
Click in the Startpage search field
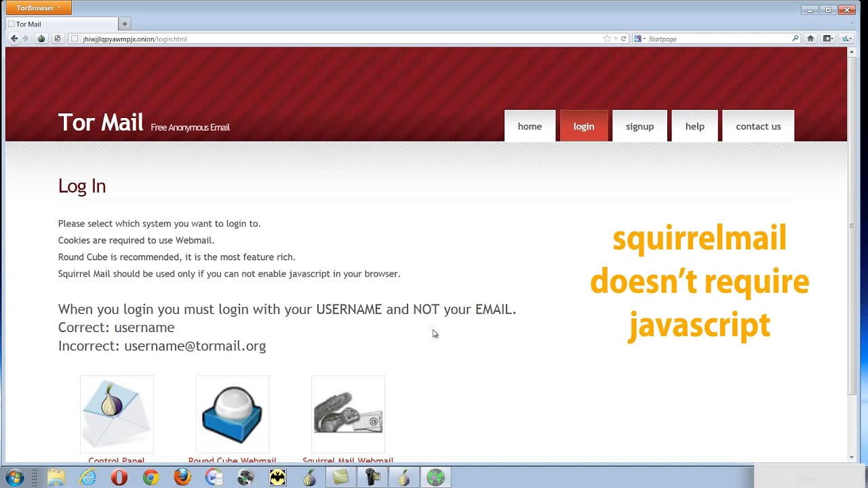(717, 39)
